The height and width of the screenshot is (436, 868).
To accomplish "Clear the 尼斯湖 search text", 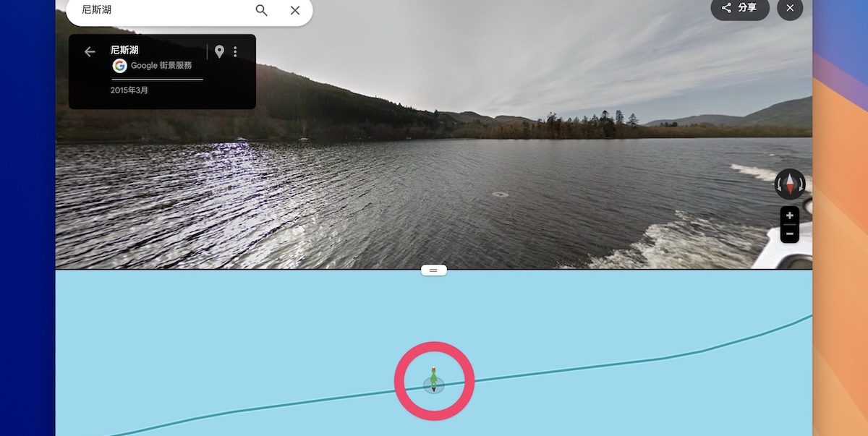I will pyautogui.click(x=295, y=10).
